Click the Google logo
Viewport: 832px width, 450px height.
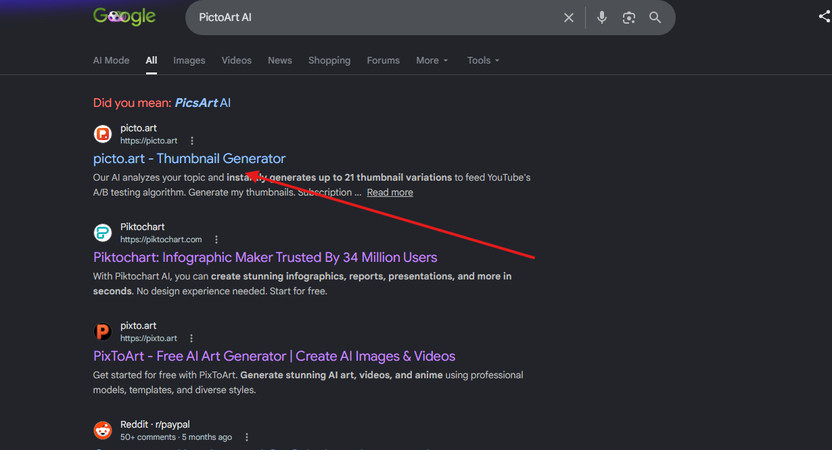(x=124, y=17)
